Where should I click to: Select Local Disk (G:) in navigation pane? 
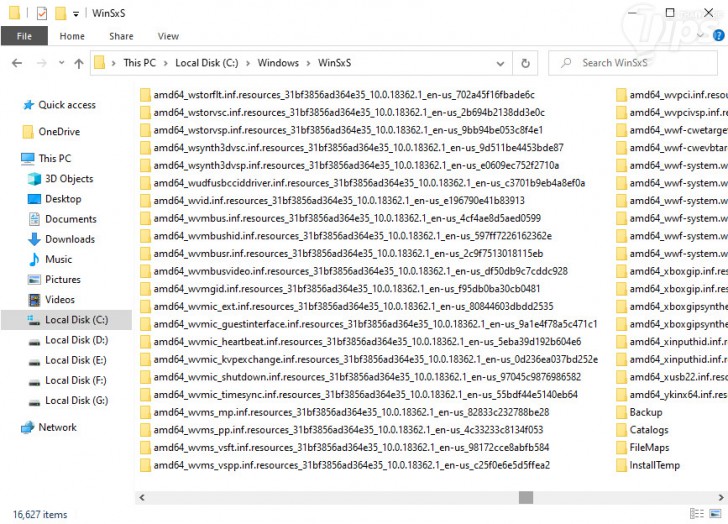tap(68, 401)
